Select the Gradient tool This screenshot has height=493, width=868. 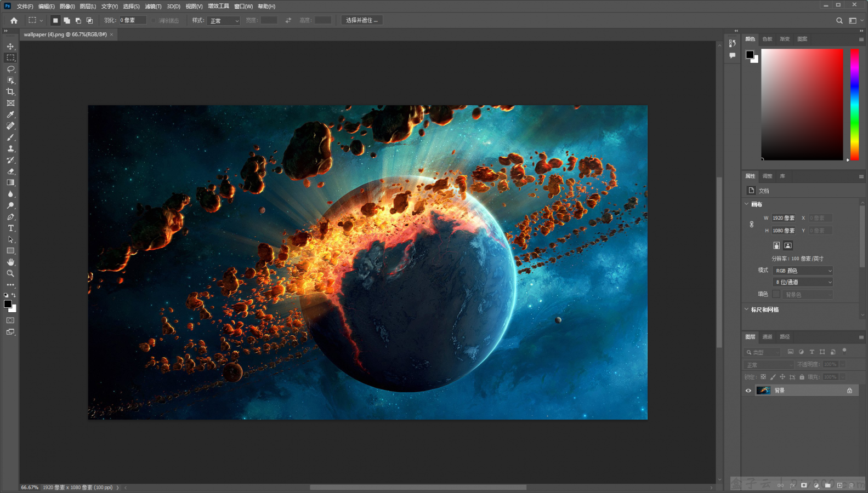pyautogui.click(x=10, y=182)
